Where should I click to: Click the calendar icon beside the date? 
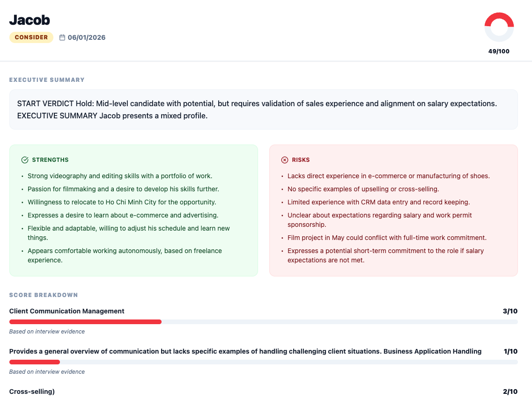pyautogui.click(x=63, y=37)
